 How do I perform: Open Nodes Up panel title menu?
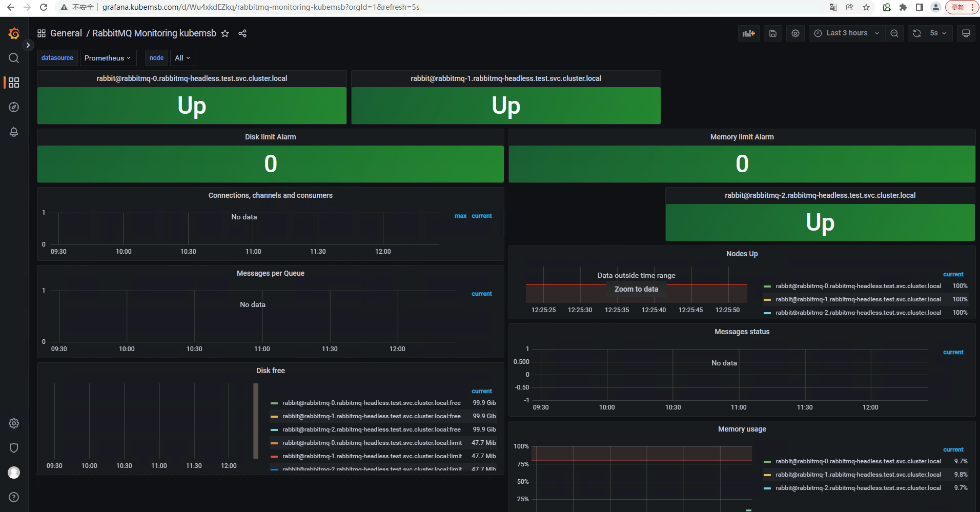point(742,254)
